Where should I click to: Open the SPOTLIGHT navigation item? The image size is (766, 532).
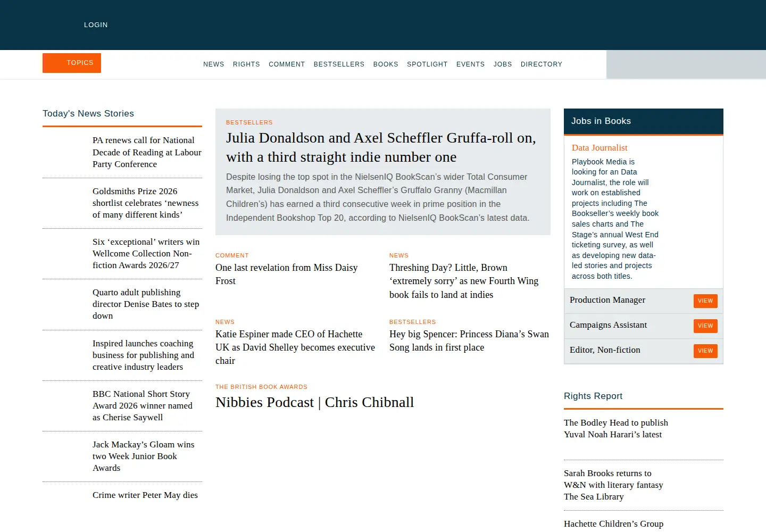pos(427,64)
